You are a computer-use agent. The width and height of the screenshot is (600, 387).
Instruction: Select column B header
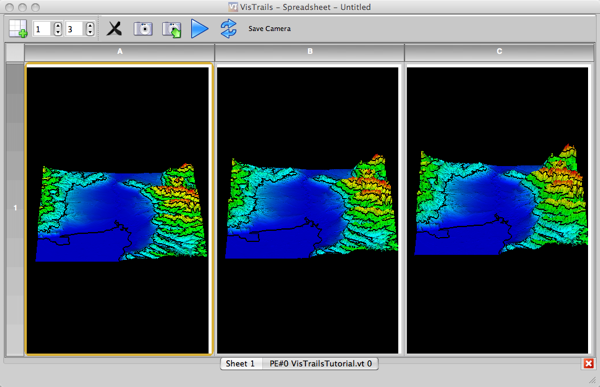pyautogui.click(x=310, y=52)
